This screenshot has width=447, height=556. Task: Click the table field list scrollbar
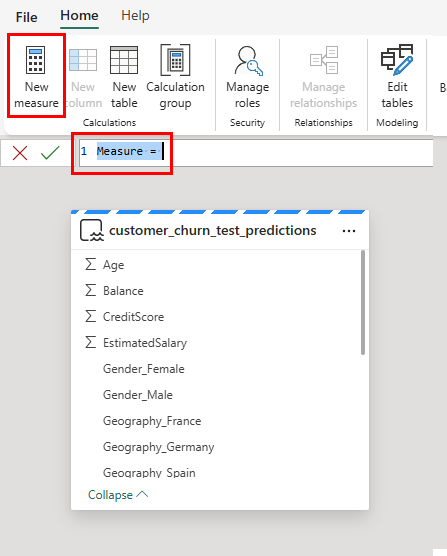tap(363, 302)
